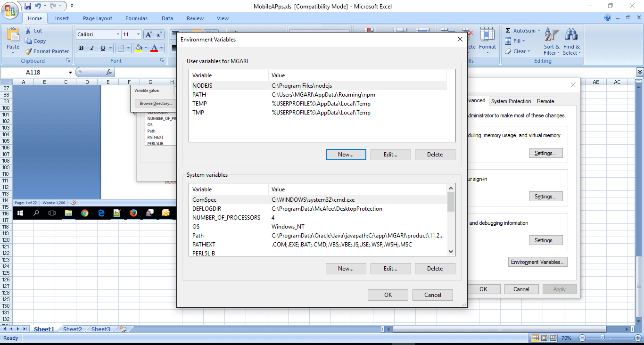The width and height of the screenshot is (644, 345).
Task: Decrease font size with Shrink Font
Action: (x=158, y=34)
